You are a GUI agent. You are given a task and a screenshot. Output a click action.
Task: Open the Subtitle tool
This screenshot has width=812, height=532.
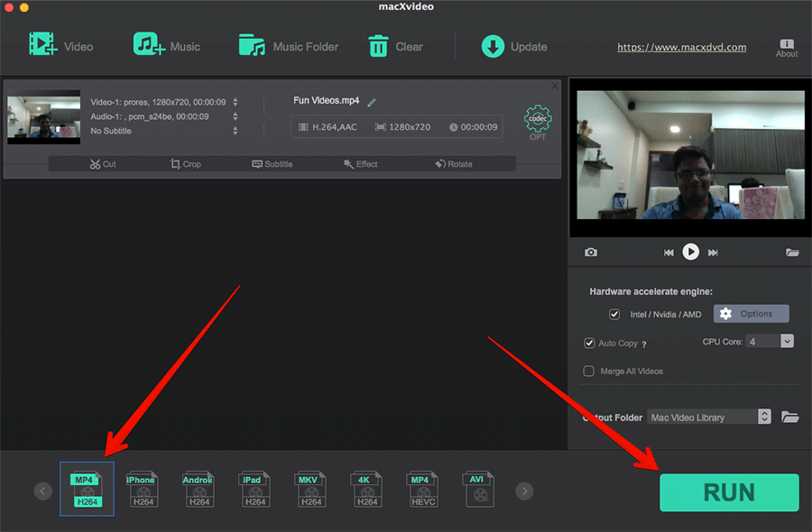click(x=272, y=164)
